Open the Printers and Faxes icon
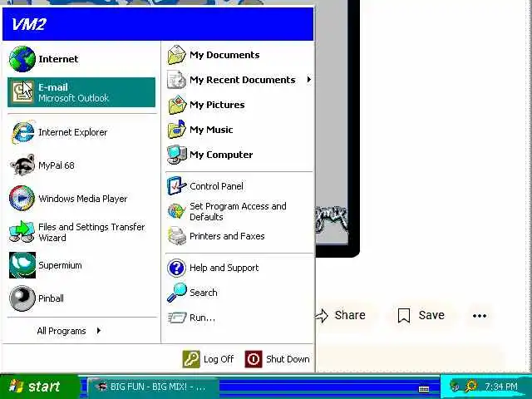Screen dimensions: 532x399 (x=177, y=236)
